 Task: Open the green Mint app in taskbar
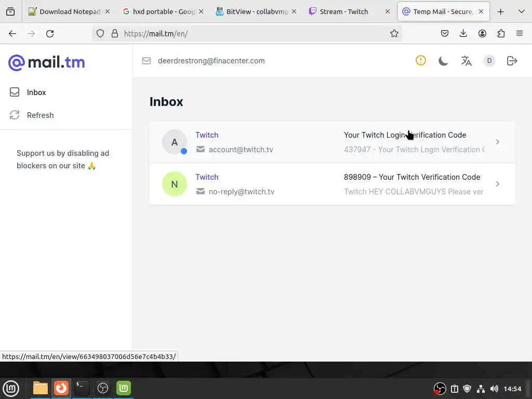(x=124, y=388)
